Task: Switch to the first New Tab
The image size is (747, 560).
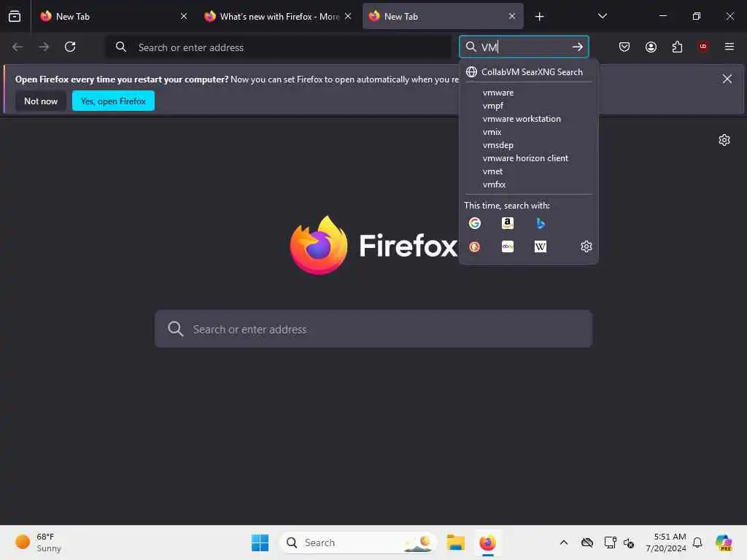Action: (113, 16)
